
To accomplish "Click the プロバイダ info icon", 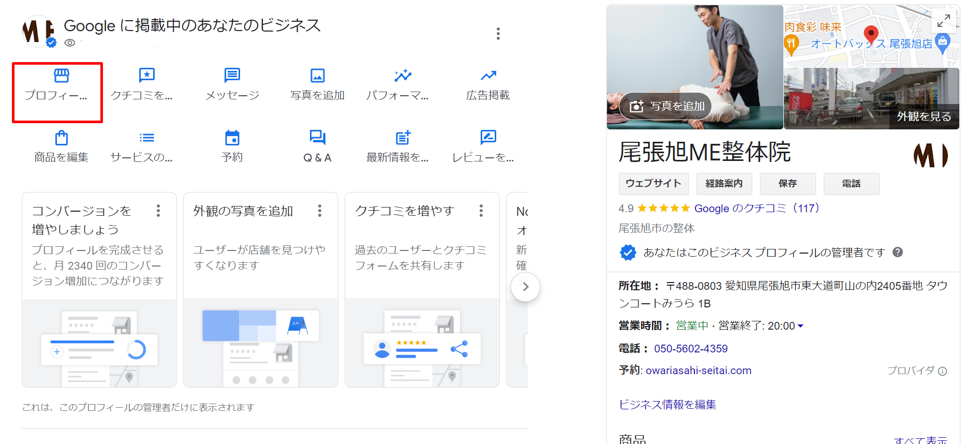I will coord(943,371).
